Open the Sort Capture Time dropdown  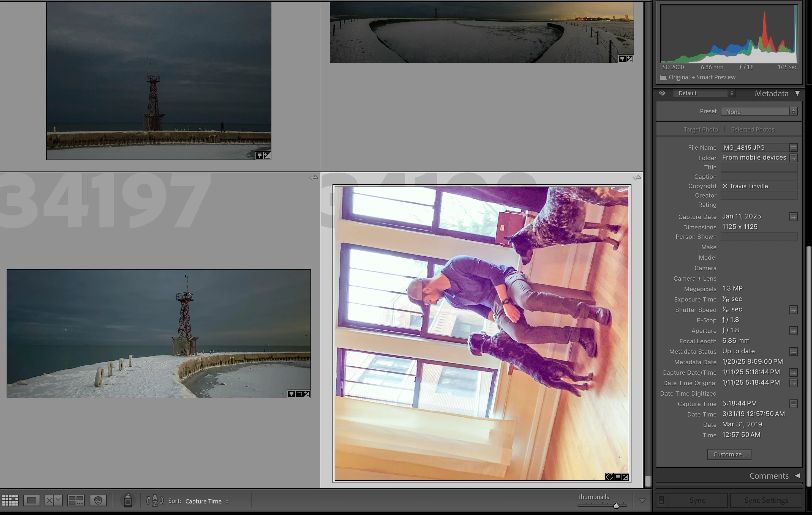point(207,501)
